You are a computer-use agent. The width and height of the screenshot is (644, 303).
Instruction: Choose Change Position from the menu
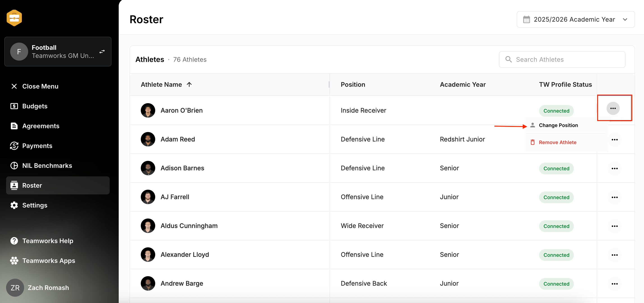(558, 125)
